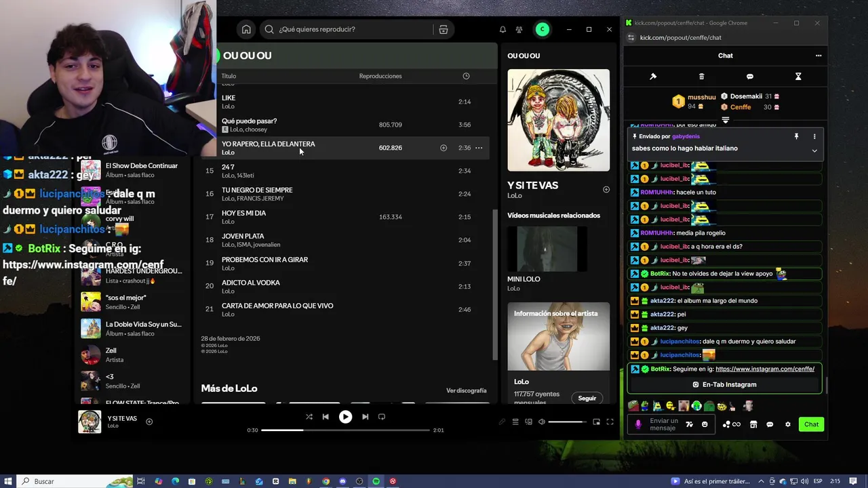Image resolution: width=868 pixels, height=488 pixels.
Task: Toggle shuffle in the Spotify player
Action: coord(309,417)
